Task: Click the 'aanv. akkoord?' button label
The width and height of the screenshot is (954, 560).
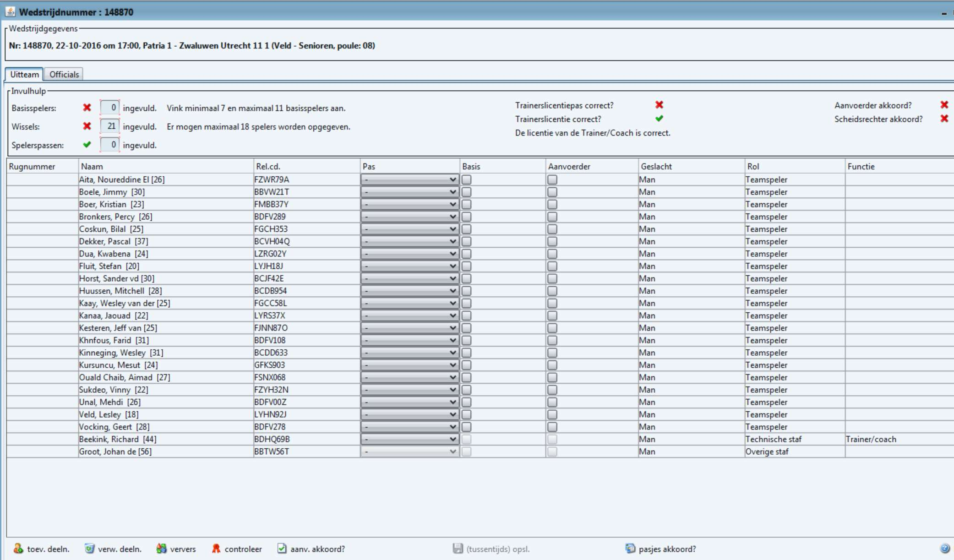Action: 317,549
